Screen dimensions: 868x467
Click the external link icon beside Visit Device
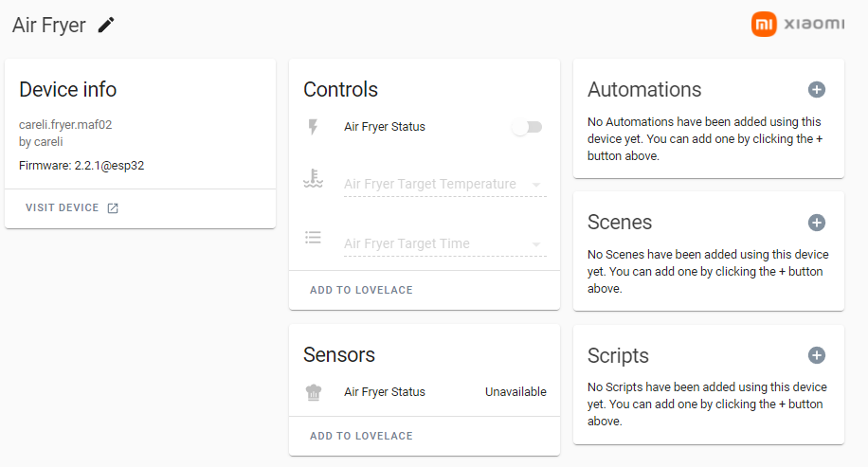pyautogui.click(x=113, y=208)
